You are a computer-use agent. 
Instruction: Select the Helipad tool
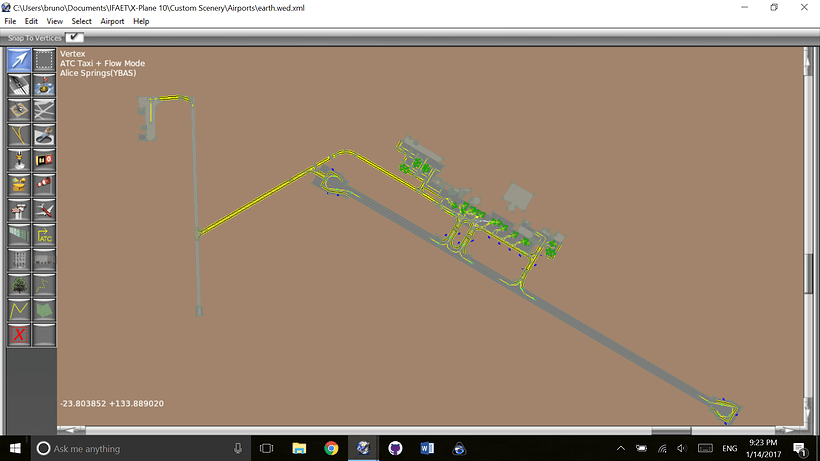click(x=19, y=110)
